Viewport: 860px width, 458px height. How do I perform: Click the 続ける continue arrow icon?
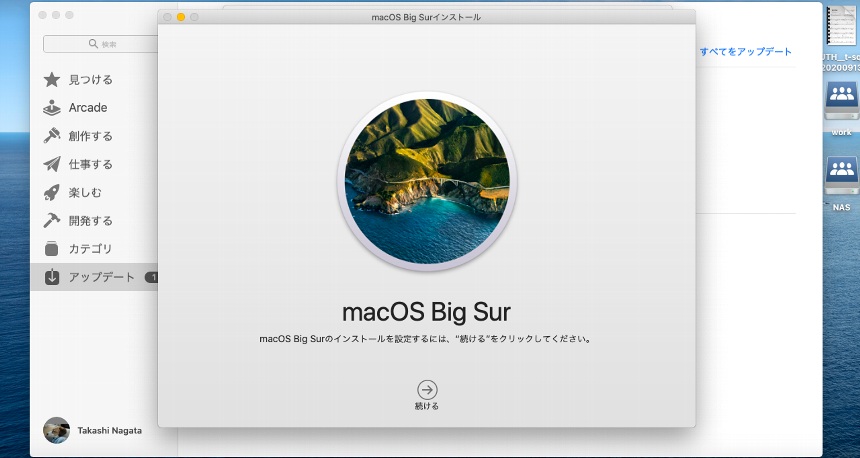tap(427, 390)
